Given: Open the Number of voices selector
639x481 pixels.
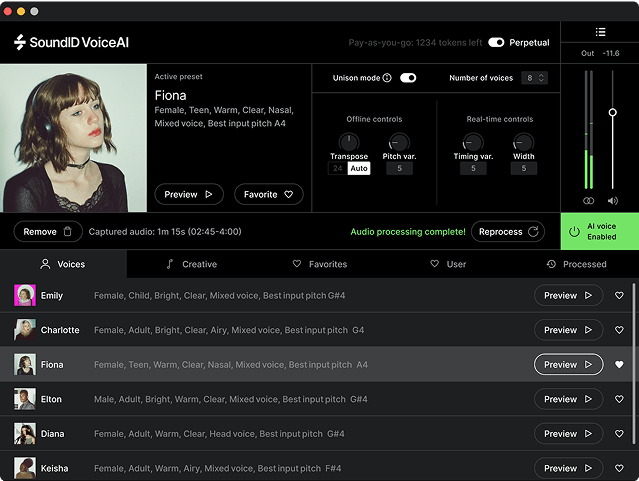Looking at the screenshot, I should tap(535, 78).
